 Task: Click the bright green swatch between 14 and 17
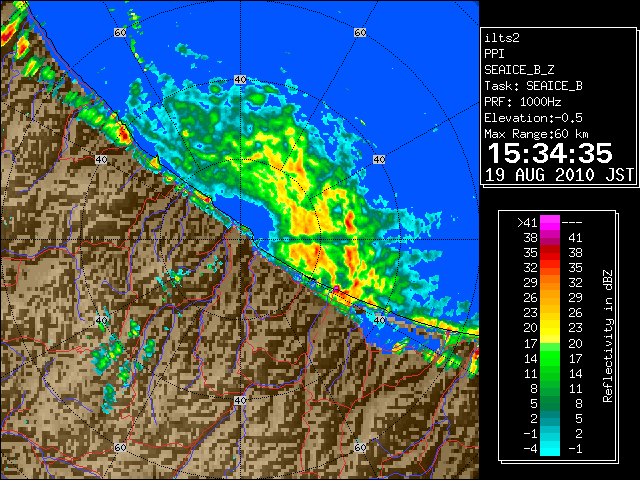(550, 358)
